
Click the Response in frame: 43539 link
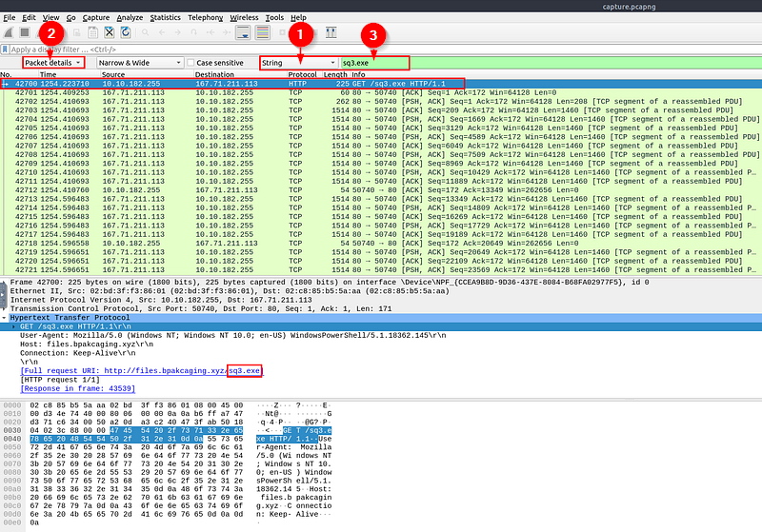78,389
